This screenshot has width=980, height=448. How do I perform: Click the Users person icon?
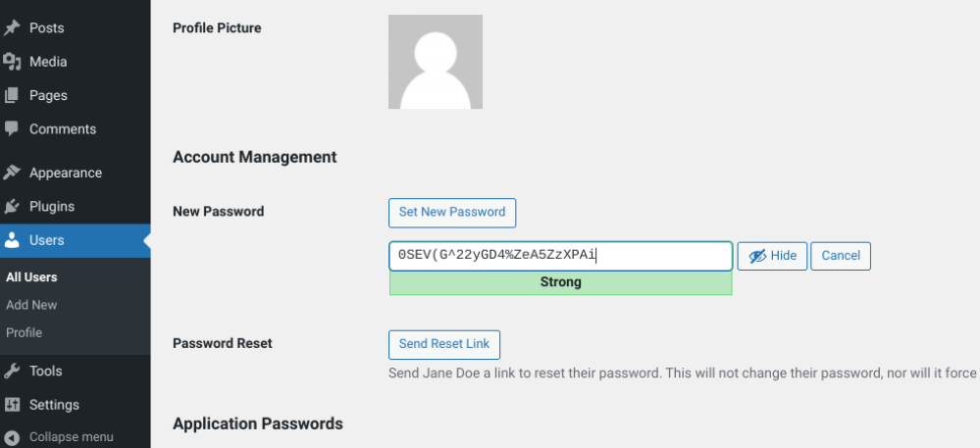12,240
